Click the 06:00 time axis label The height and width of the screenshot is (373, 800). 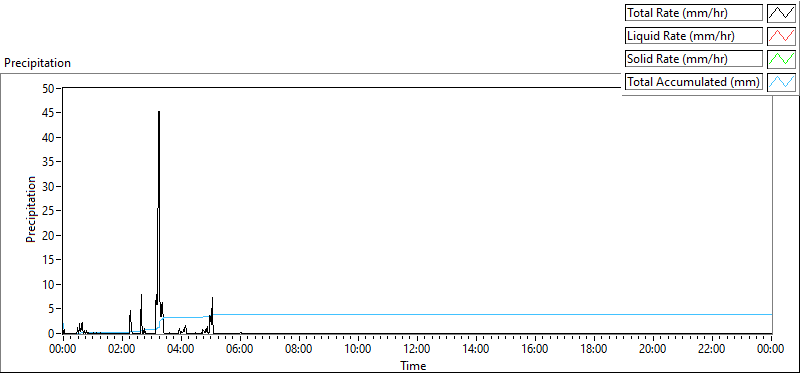[x=240, y=349]
